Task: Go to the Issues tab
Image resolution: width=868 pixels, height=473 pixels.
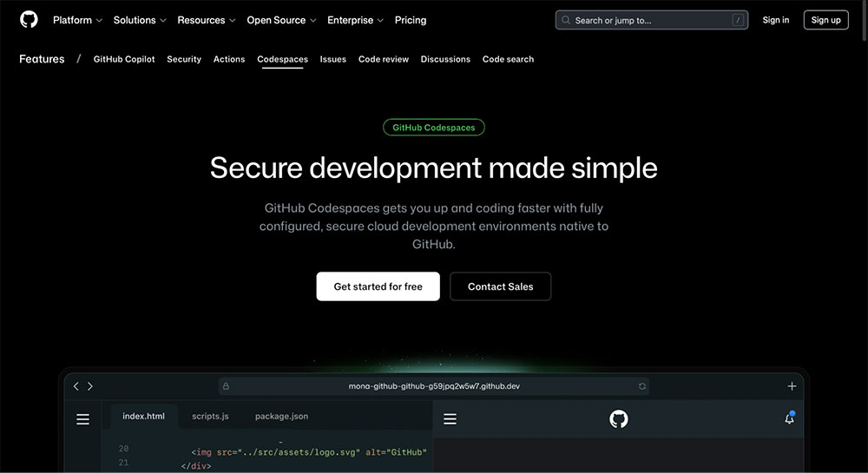Action: click(x=332, y=59)
